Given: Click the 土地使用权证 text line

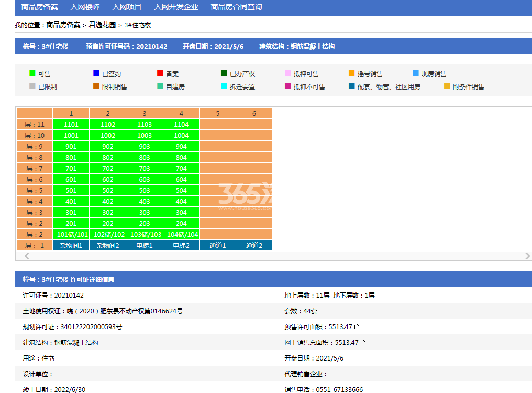Looking at the screenshot, I should point(103,311).
